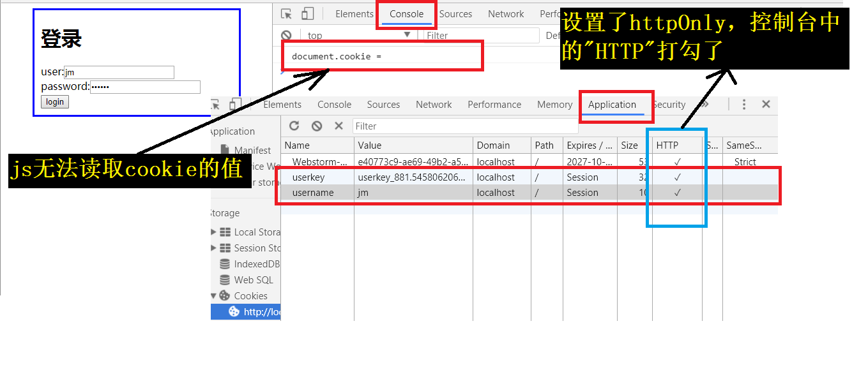Switch to the Memory tab

554,105
